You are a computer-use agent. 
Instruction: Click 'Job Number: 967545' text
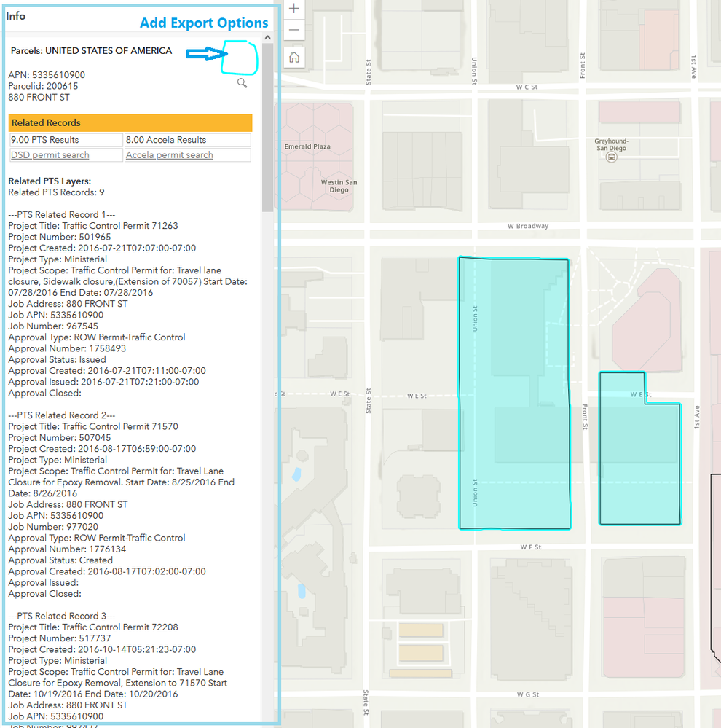pyautogui.click(x=53, y=326)
